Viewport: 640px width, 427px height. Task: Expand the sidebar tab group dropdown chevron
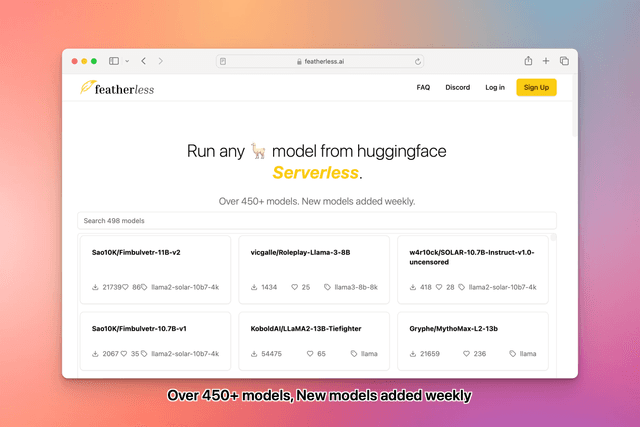(126, 61)
